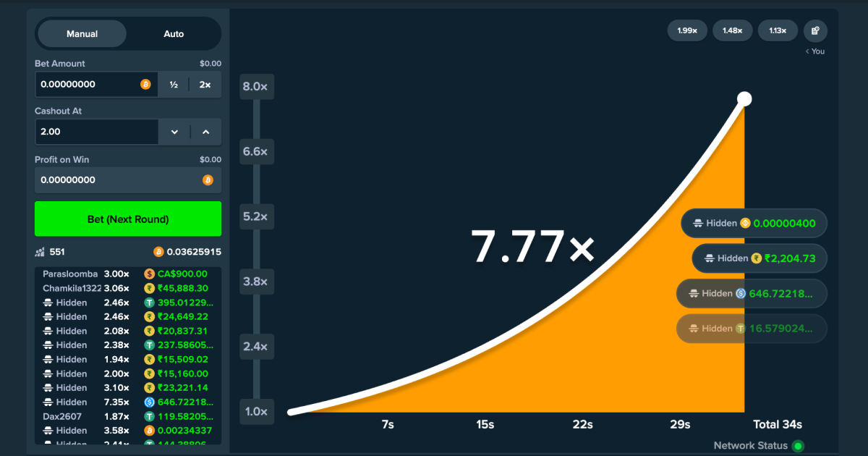This screenshot has height=456, width=868.
Task: Click the 1.87× multiplier for Dax2607
Action: [116, 416]
